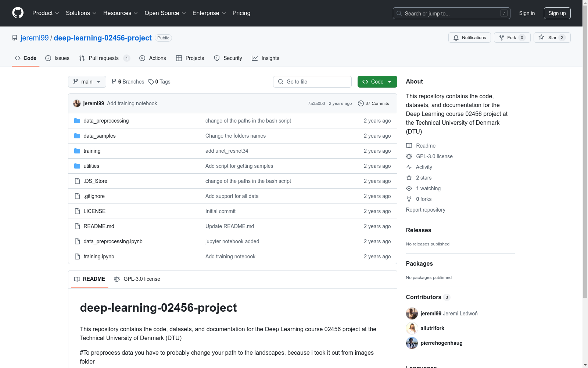Open Releases heading link
The width and height of the screenshot is (588, 368).
tap(419, 230)
